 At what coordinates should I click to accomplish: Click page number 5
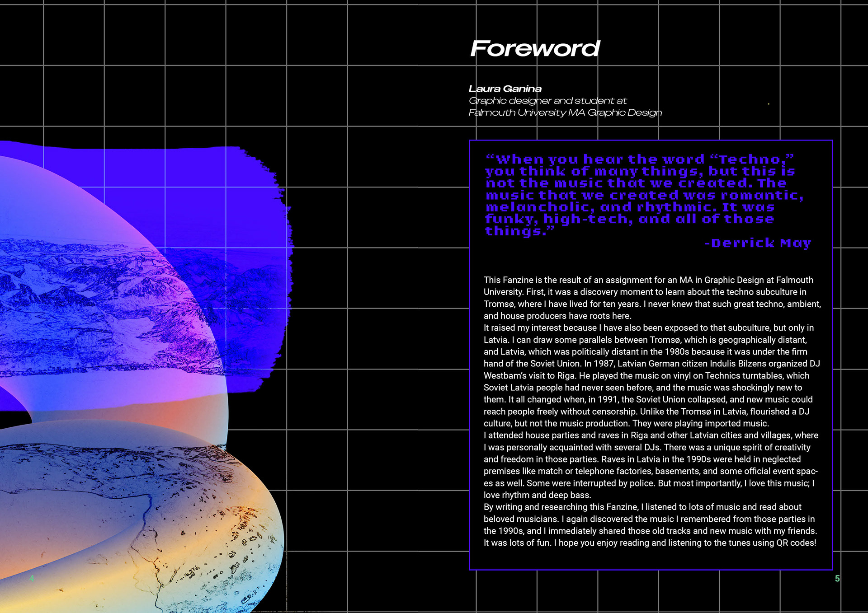837,579
